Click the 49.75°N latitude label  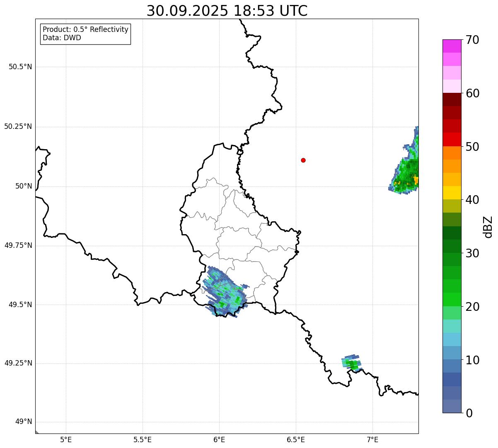(x=18, y=245)
